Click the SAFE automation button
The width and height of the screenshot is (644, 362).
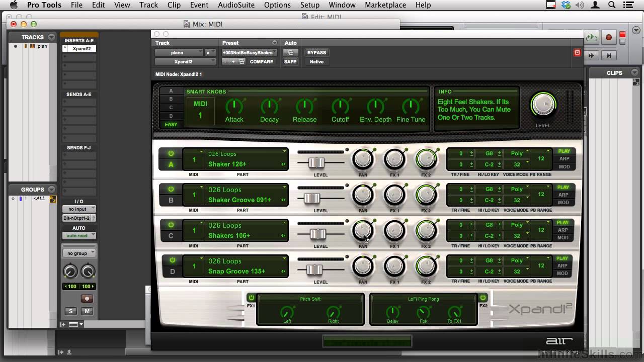[290, 62]
